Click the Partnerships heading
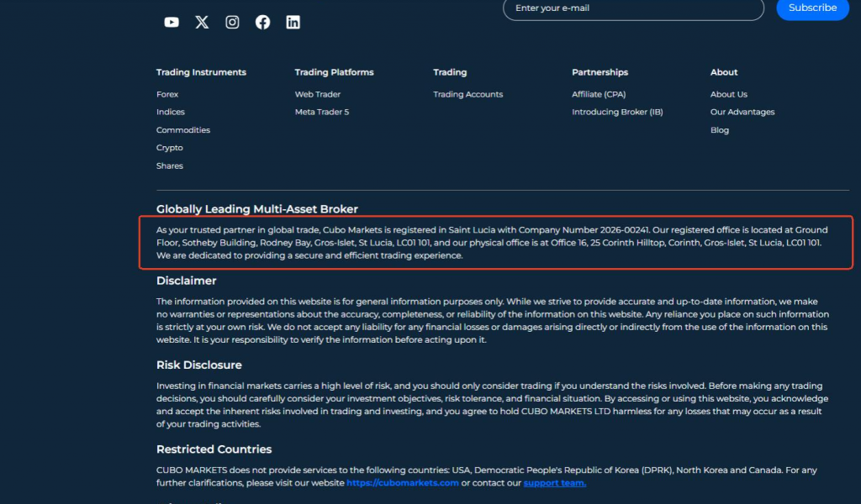Screen dimensions: 861x504 coord(600,72)
